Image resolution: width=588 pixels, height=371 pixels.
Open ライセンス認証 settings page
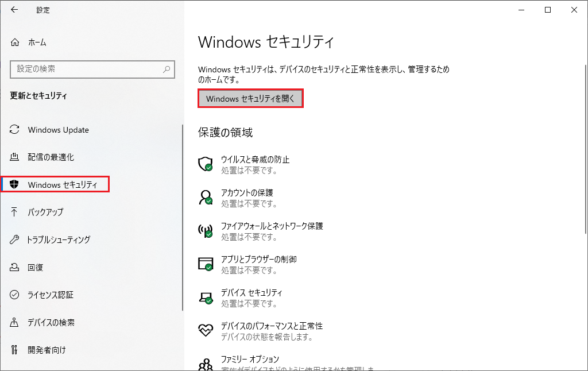(x=51, y=295)
